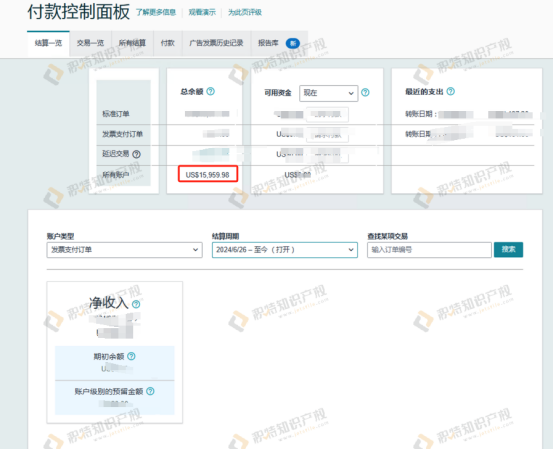
Task: Click the 为此页评级 link
Action: 245,12
